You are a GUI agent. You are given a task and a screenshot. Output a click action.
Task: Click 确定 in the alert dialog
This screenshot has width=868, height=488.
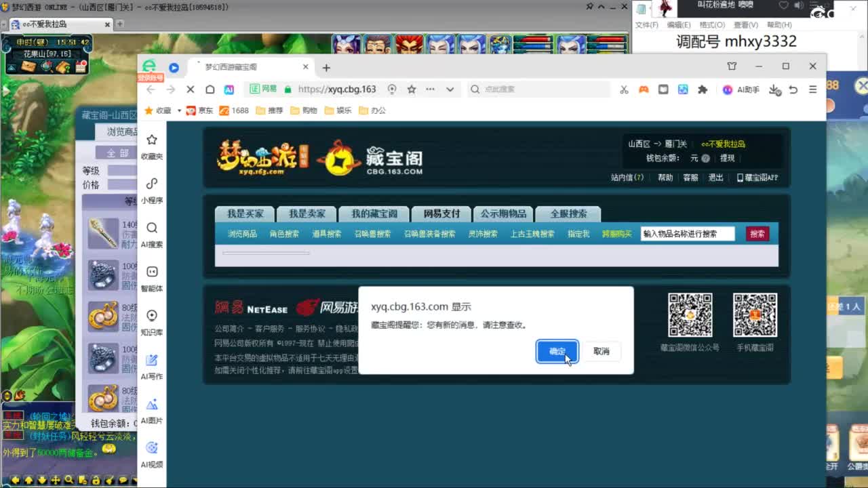[557, 351]
